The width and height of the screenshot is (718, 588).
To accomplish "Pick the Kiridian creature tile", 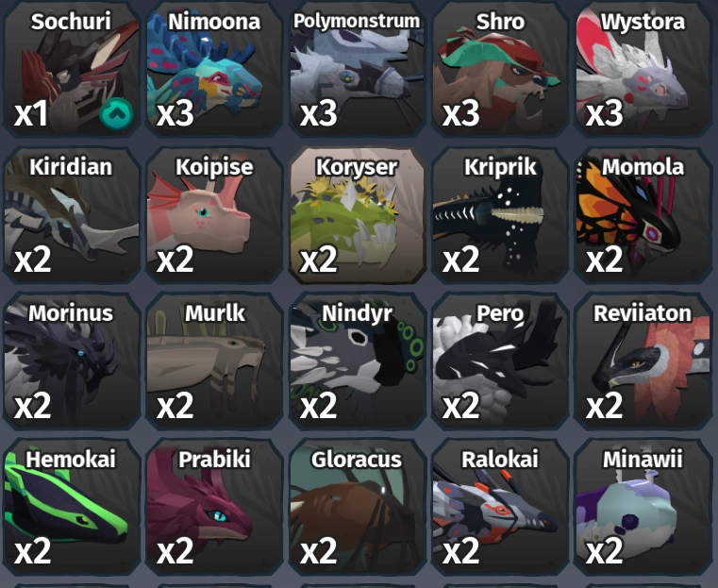I will [x=72, y=215].
